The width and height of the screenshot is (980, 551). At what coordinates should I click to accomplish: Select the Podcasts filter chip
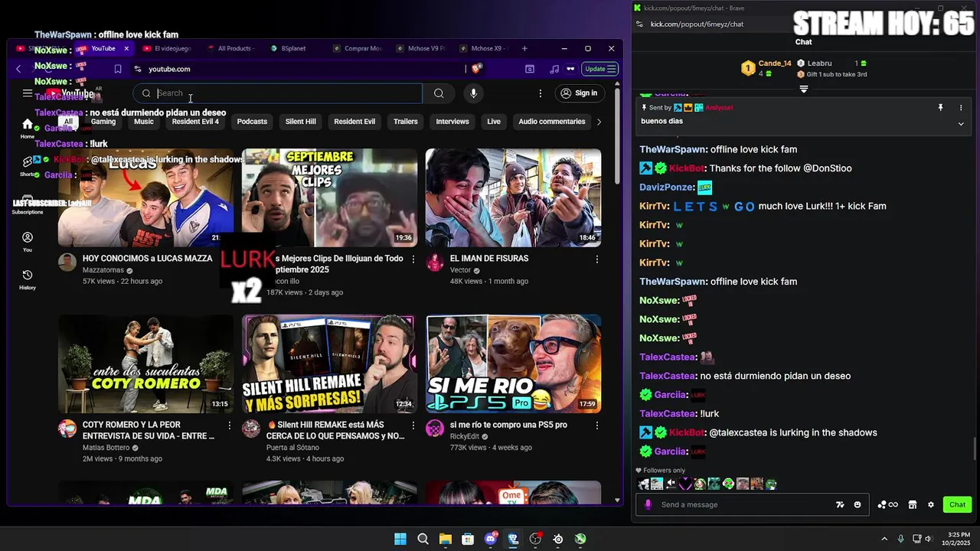coord(252,122)
